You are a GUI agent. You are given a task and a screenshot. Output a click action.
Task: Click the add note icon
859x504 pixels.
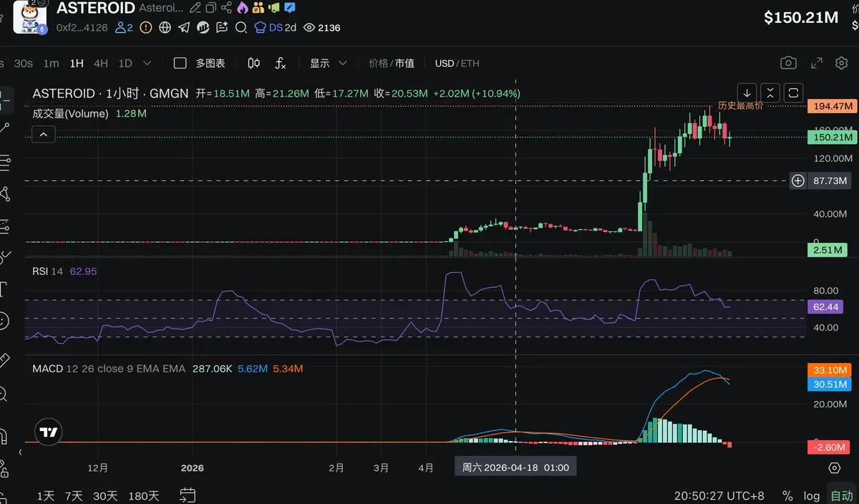[222, 27]
